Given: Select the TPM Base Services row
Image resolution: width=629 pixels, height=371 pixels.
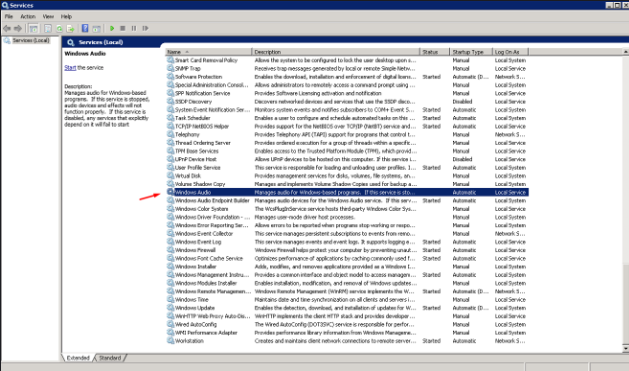Looking at the screenshot, I should [347, 151].
